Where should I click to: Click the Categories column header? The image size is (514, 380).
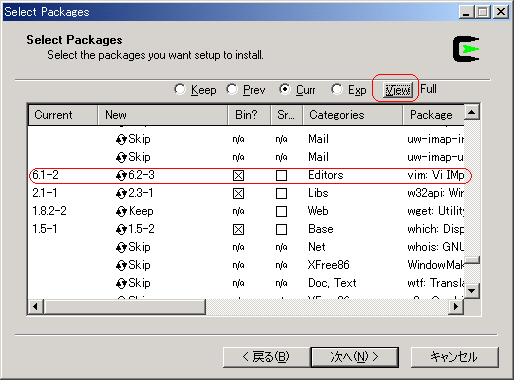pyautogui.click(x=352, y=115)
